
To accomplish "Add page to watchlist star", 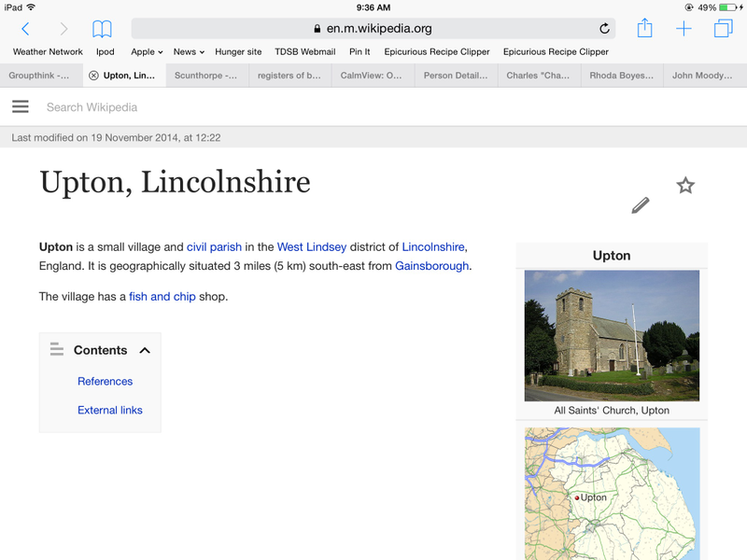I will pyautogui.click(x=685, y=185).
